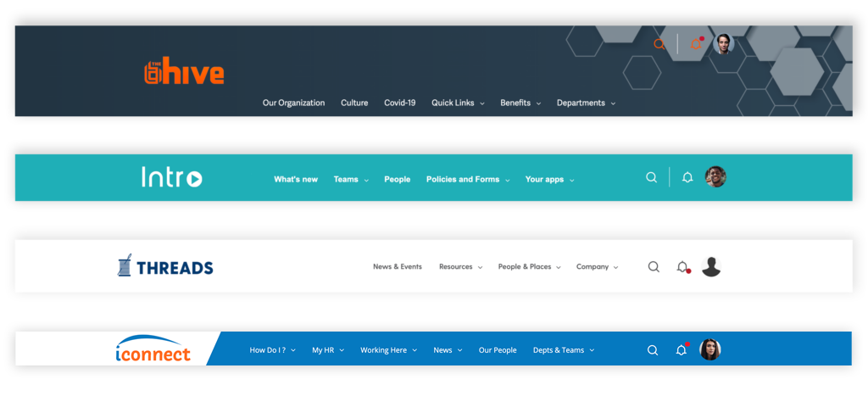
Task: Click the search icon in iconnect bar
Action: click(x=653, y=350)
